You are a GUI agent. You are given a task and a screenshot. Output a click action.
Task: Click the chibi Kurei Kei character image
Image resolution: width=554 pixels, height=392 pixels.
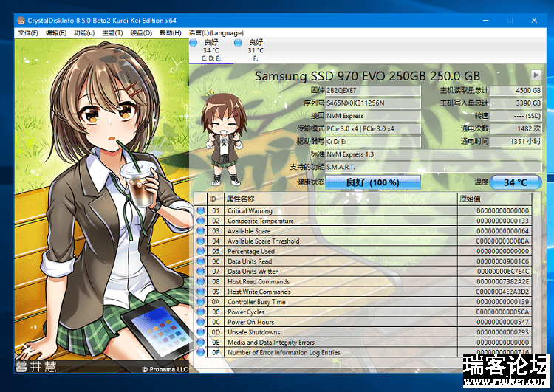pyautogui.click(x=223, y=138)
